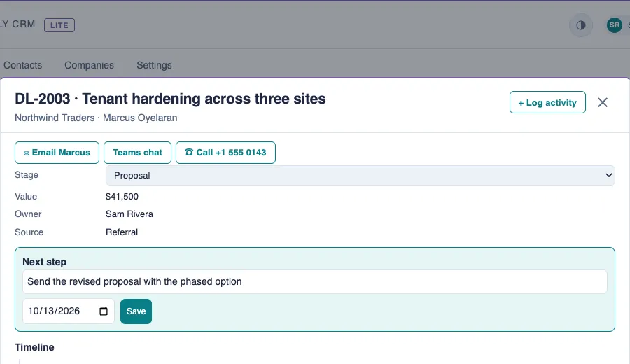Image resolution: width=630 pixels, height=364 pixels.
Task: Go to the Contacts tab
Action: [x=22, y=65]
